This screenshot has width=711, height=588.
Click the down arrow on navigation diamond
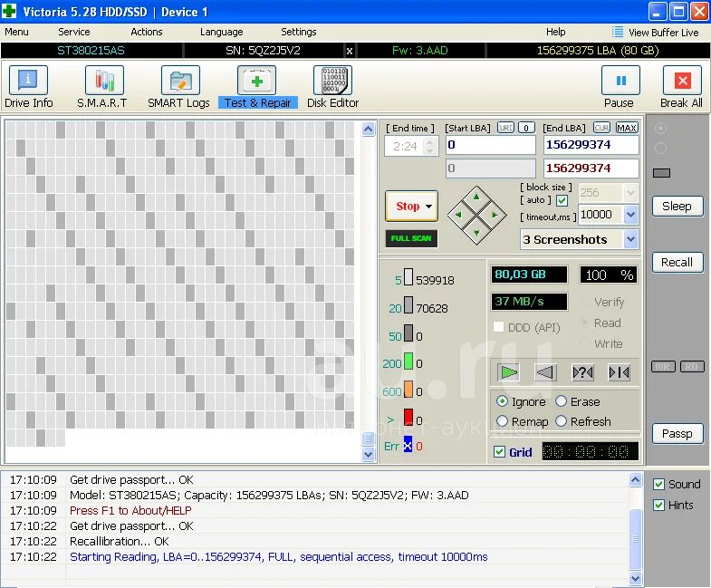[x=476, y=233]
